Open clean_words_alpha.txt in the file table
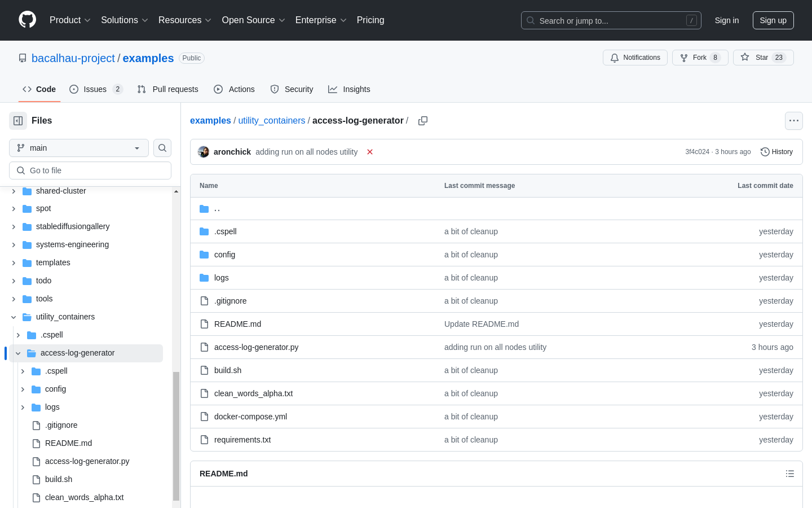The image size is (812, 508). click(253, 393)
